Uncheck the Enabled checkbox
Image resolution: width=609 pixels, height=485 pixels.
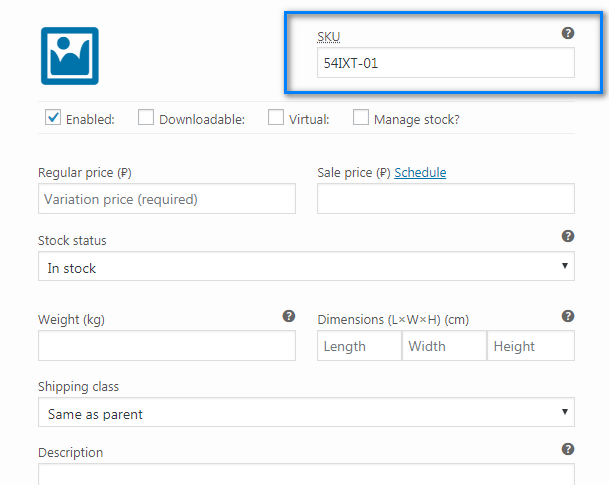54,118
